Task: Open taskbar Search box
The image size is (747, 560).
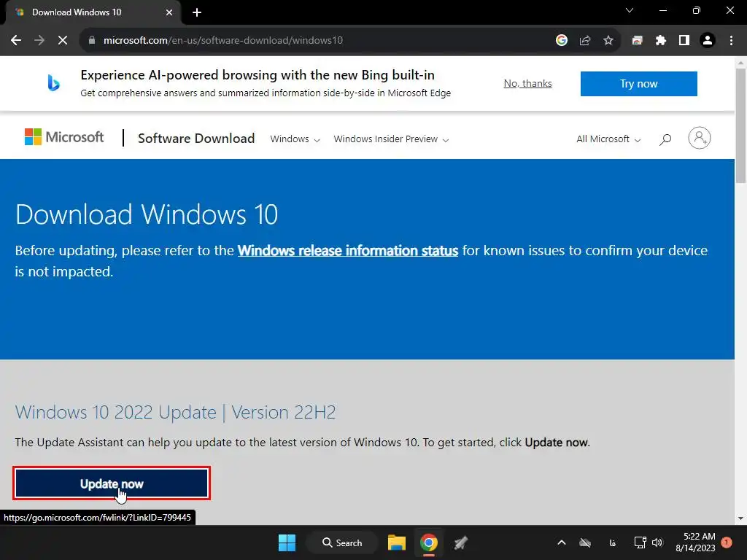Action: [342, 542]
